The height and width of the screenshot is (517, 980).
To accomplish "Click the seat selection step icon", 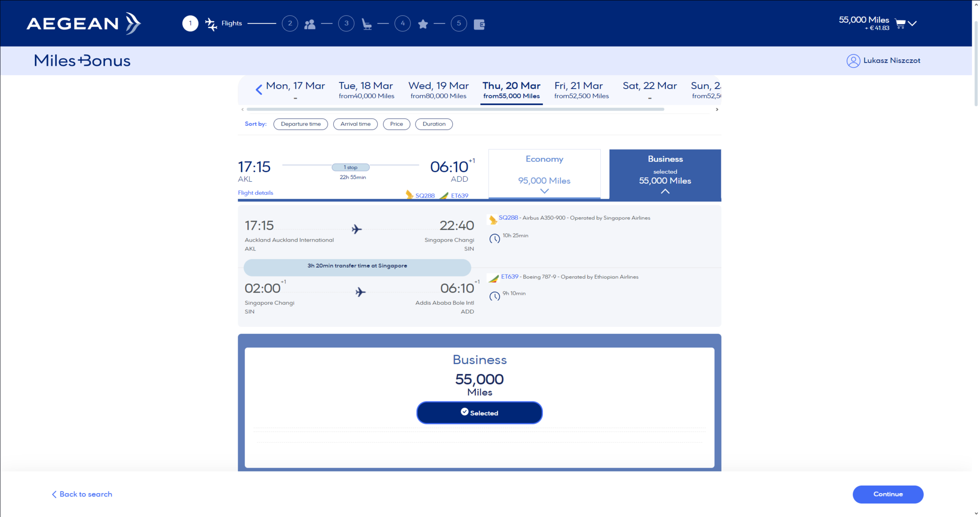I will pos(367,24).
